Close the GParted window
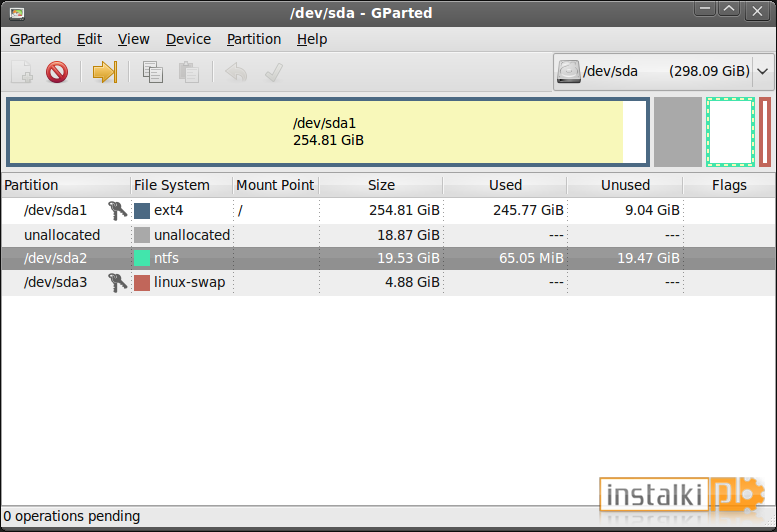 click(x=757, y=11)
